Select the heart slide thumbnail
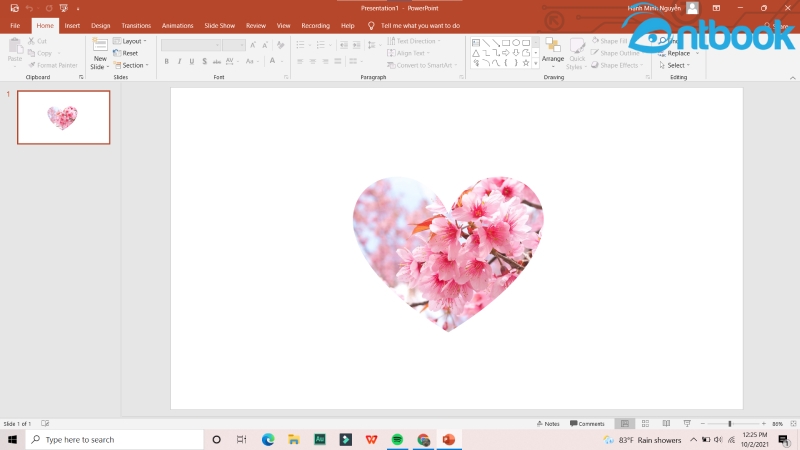Viewport: 800px width, 450px height. [x=64, y=118]
